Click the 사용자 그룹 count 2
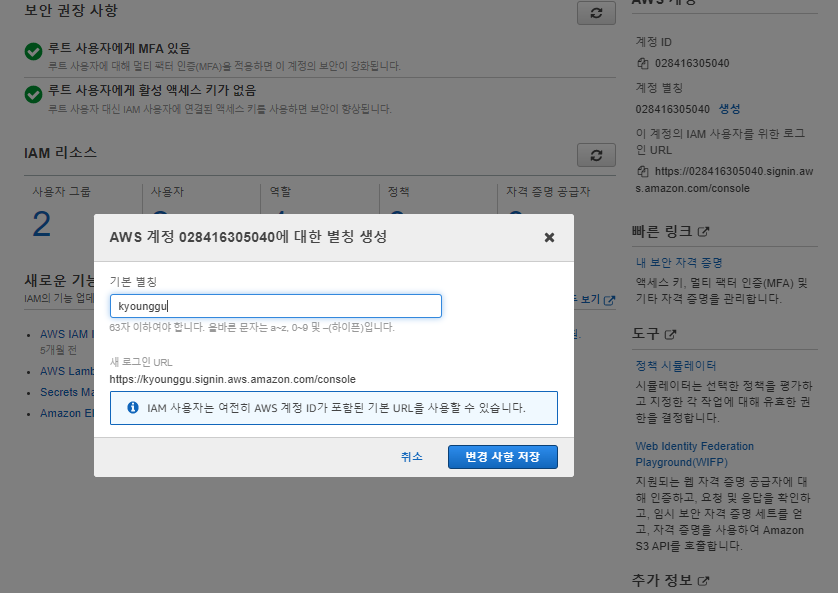The height and width of the screenshot is (593, 838). click(42, 224)
